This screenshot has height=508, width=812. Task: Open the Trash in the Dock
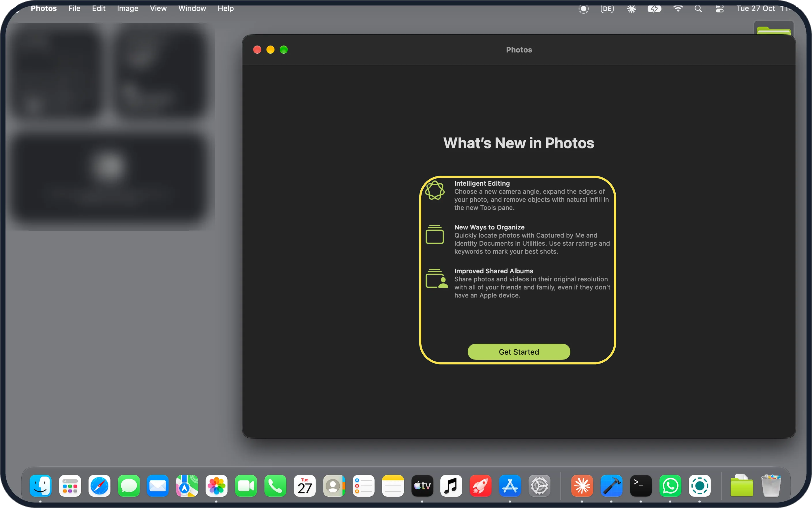point(771,486)
